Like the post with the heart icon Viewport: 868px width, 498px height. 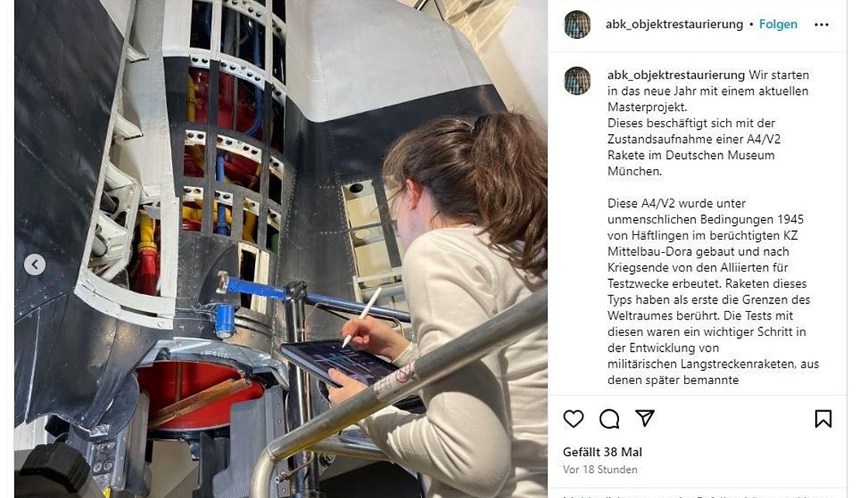tap(573, 419)
